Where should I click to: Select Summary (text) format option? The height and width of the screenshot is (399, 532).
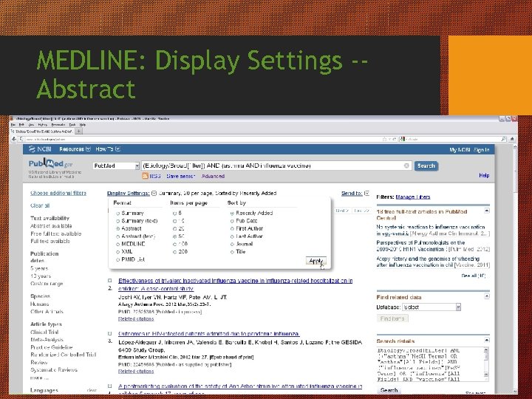coord(117,221)
